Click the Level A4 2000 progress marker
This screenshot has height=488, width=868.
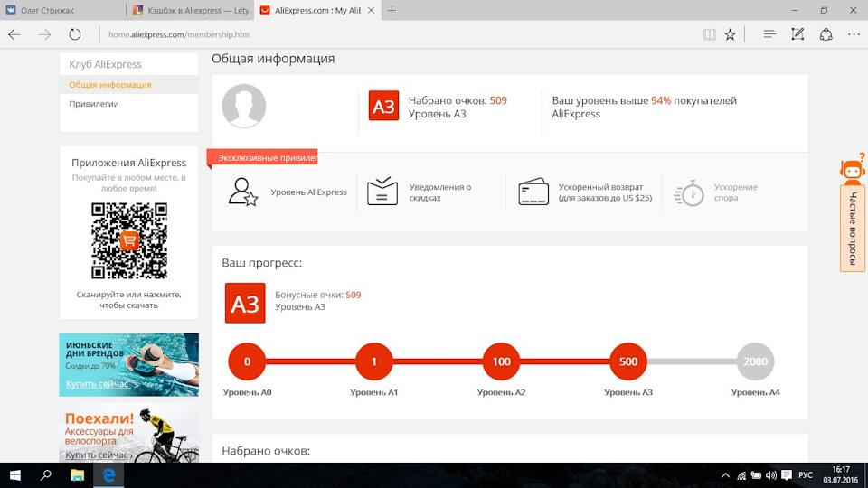[755, 361]
